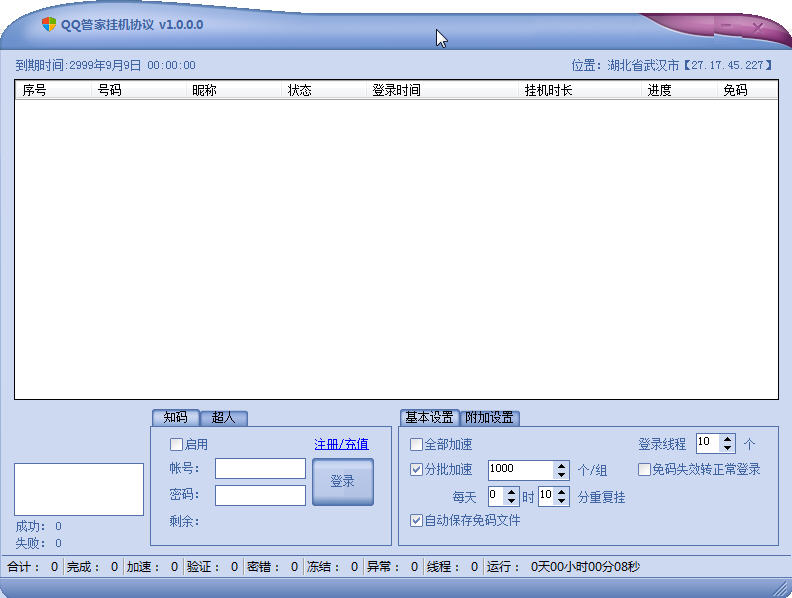Click the 加速 status bar entry
Image resolution: width=792 pixels, height=598 pixels.
point(153,567)
